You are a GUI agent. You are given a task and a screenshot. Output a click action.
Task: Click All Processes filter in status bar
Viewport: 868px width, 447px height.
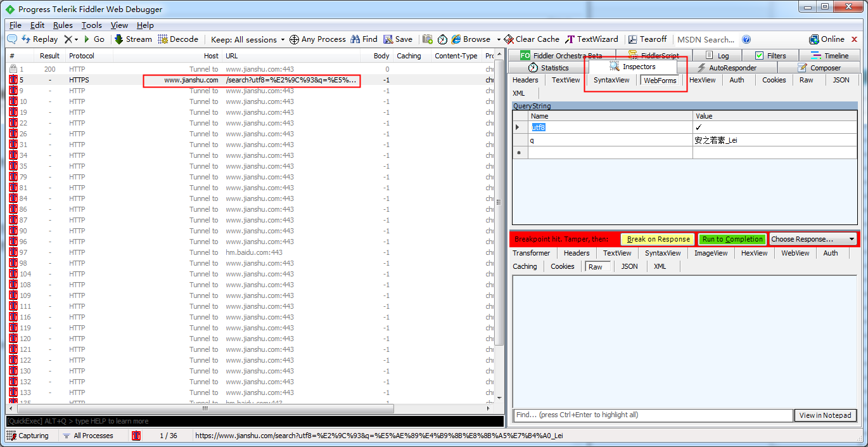click(x=87, y=436)
